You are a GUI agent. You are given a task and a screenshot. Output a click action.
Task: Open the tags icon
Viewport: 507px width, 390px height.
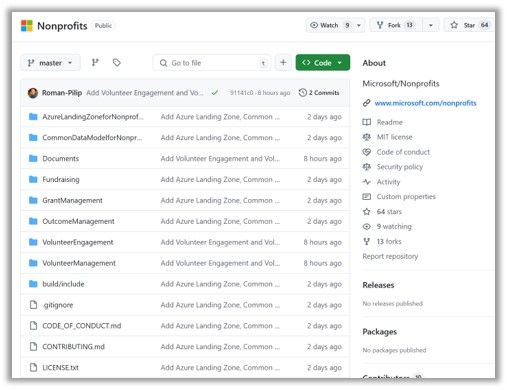tap(116, 62)
